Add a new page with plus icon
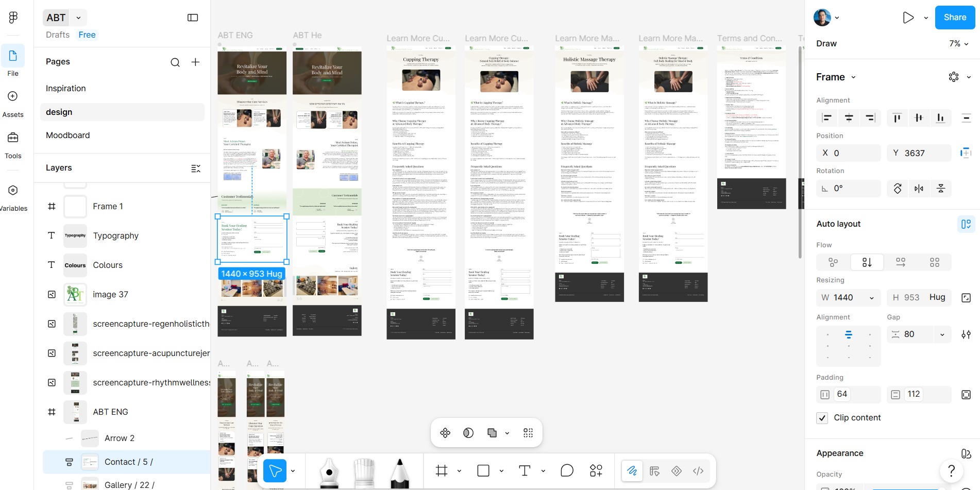The image size is (980, 490). [195, 62]
